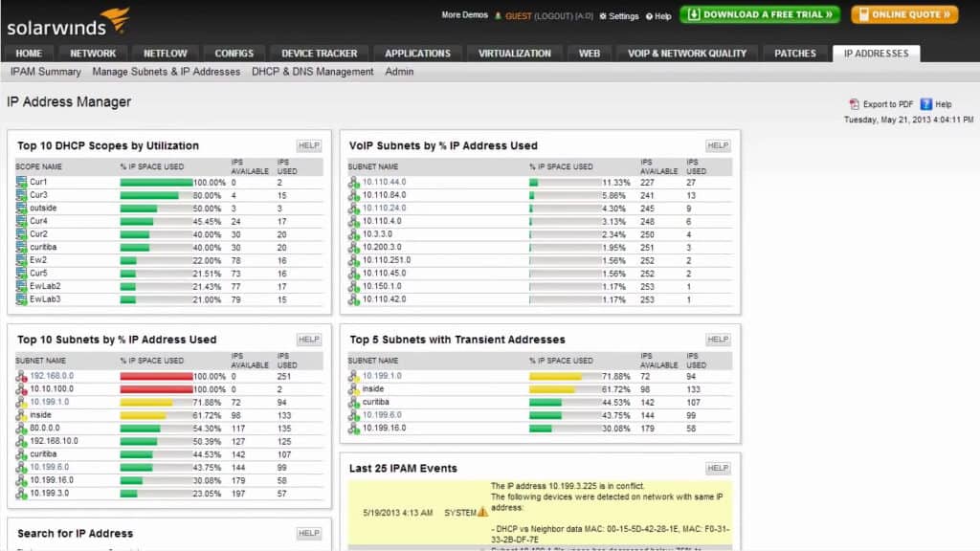This screenshot has width=980, height=551.
Task: Click the Settings gear icon in header
Action: [603, 16]
